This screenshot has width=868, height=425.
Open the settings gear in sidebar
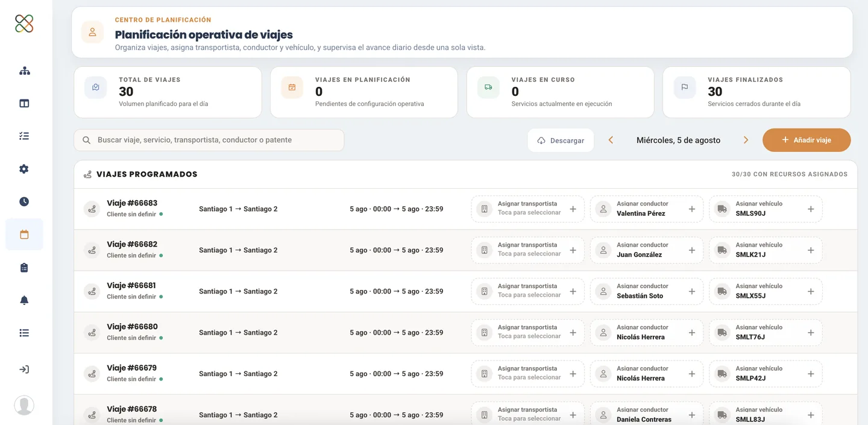(24, 169)
